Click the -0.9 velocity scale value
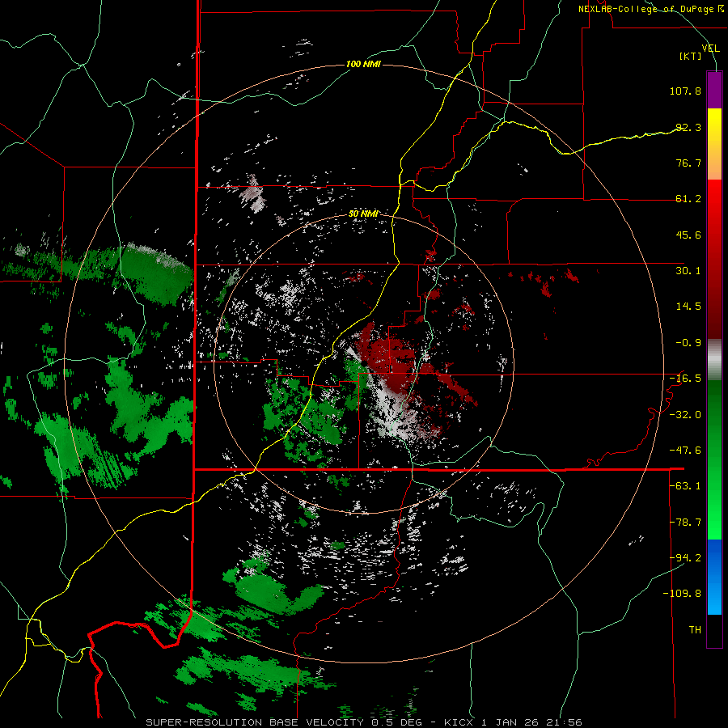 click(688, 343)
